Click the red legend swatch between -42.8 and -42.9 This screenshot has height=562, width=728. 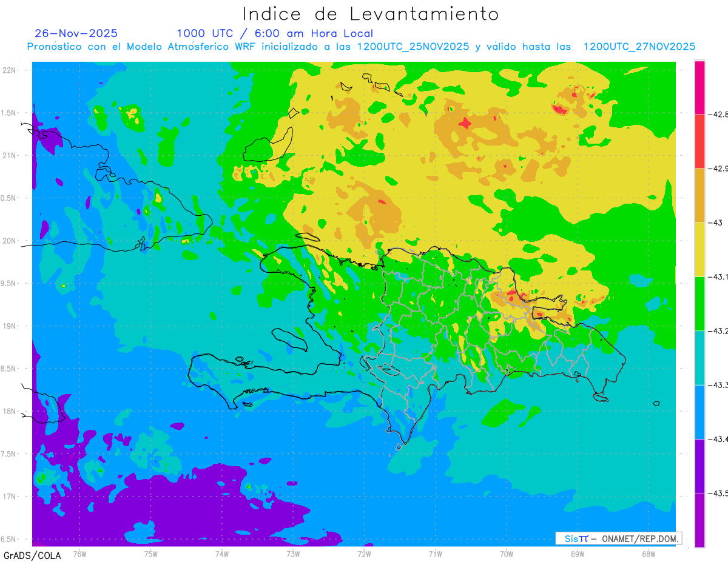click(699, 141)
